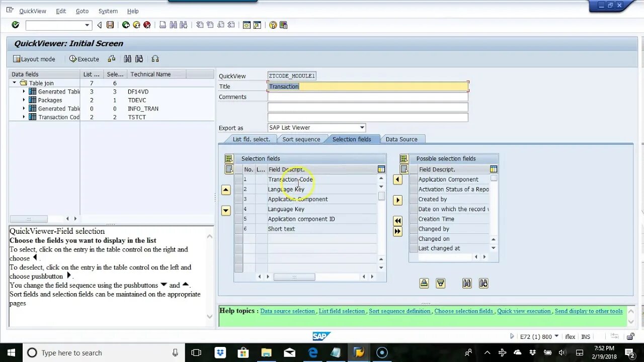Screen dimensions: 644x362
Task: Click the single left arrow to add field
Action: [397, 179]
